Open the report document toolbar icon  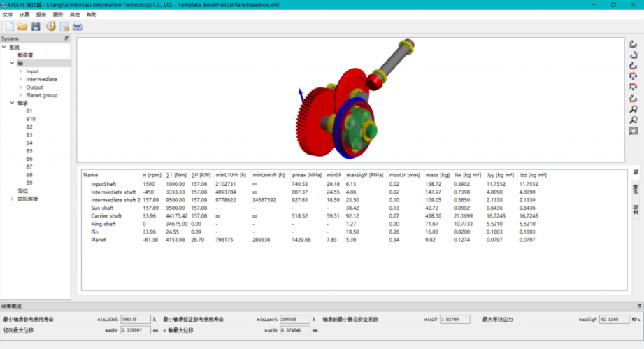point(64,27)
